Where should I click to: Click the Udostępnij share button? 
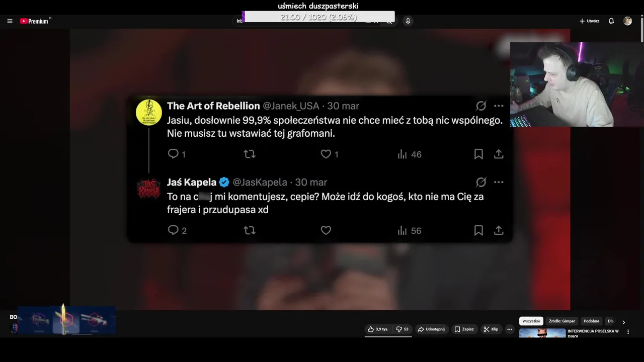[431, 329]
